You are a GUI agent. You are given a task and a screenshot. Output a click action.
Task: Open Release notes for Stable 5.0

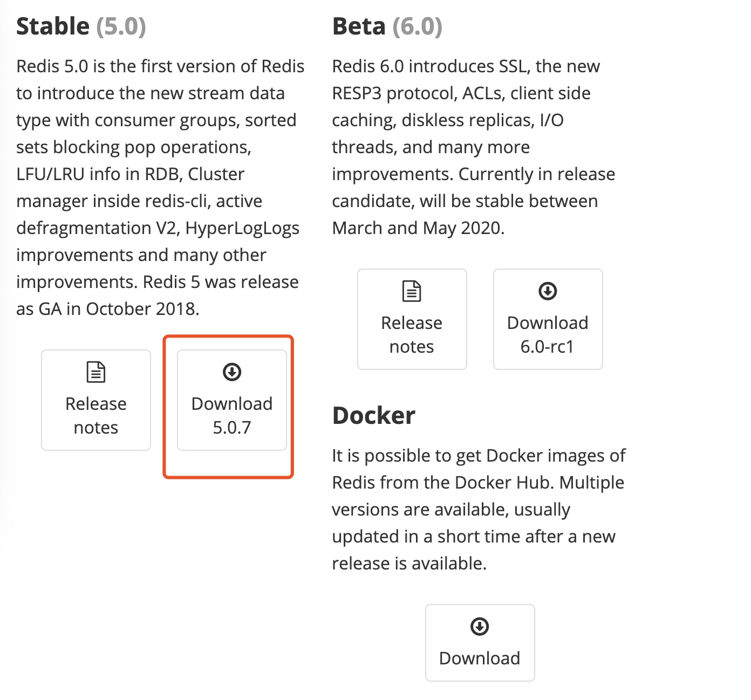point(96,400)
